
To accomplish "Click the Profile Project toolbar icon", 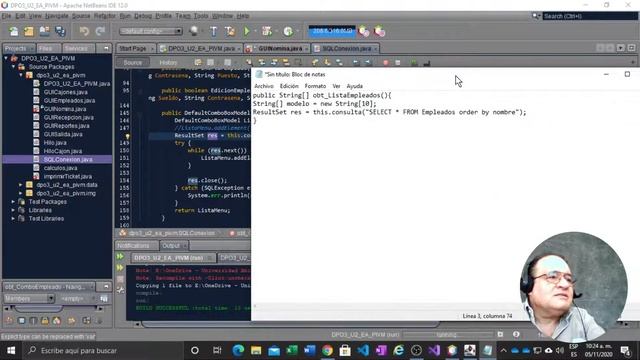I will point(288,31).
